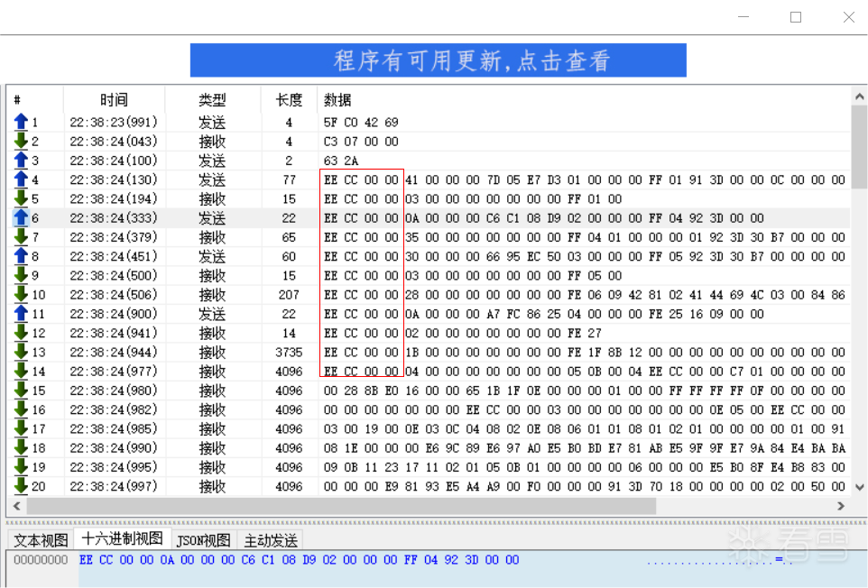Click the receive arrow icon of row 15

point(21,390)
